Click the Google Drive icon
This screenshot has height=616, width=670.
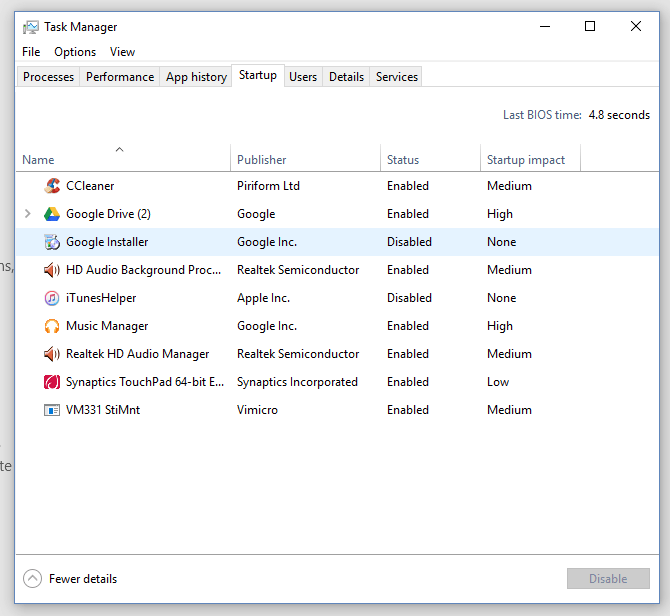(52, 214)
